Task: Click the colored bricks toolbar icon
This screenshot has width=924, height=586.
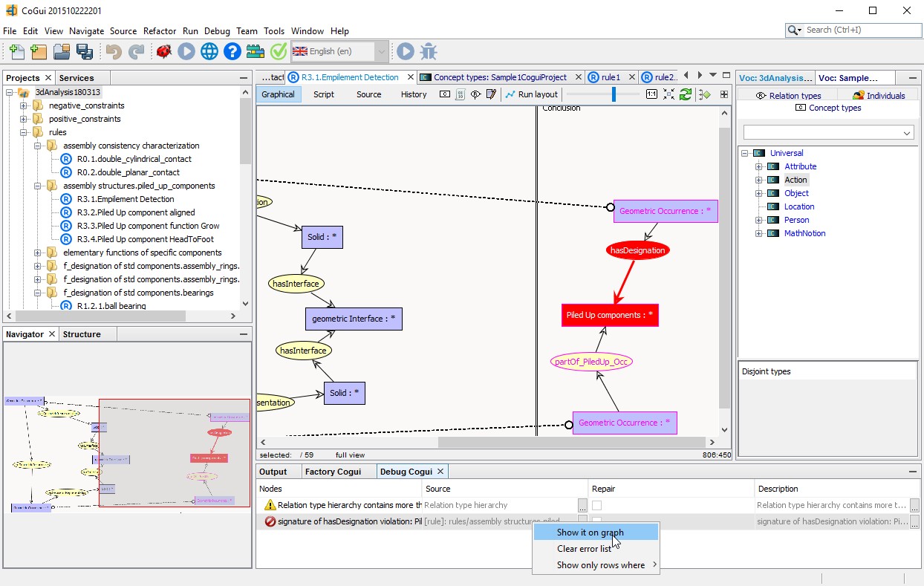Action: pos(256,51)
